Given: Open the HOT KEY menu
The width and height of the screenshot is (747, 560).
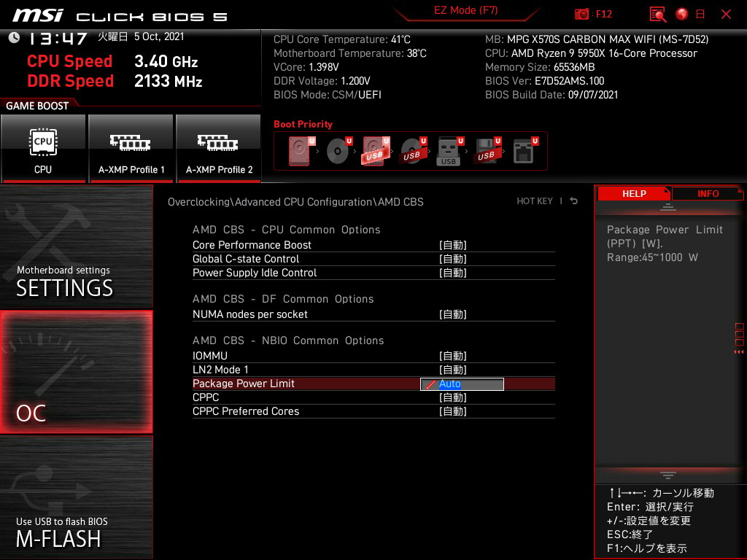Looking at the screenshot, I should click(x=535, y=201).
